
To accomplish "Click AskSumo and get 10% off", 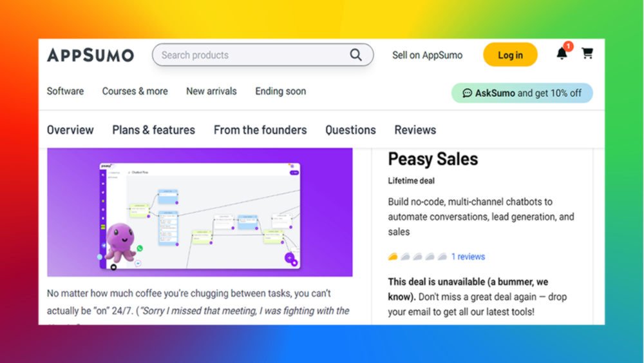I will pyautogui.click(x=522, y=93).
